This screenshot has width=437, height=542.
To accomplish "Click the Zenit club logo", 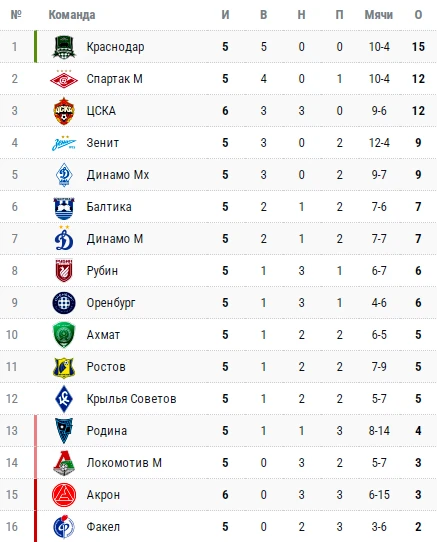I will tap(64, 143).
